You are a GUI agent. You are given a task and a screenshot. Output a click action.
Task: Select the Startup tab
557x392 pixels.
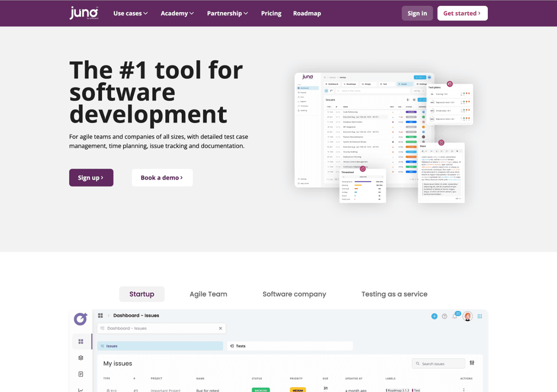142,294
